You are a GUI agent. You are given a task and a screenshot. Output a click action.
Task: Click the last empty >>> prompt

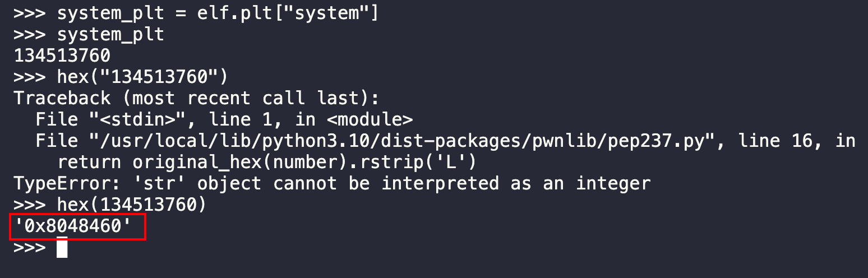(x=30, y=248)
